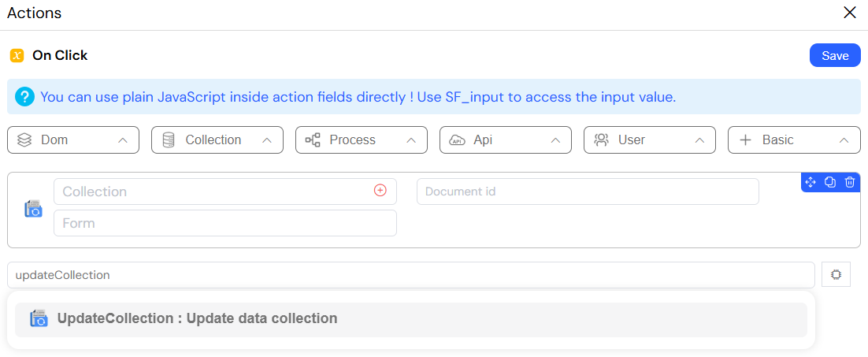Click the updateCollection search input

410,274
